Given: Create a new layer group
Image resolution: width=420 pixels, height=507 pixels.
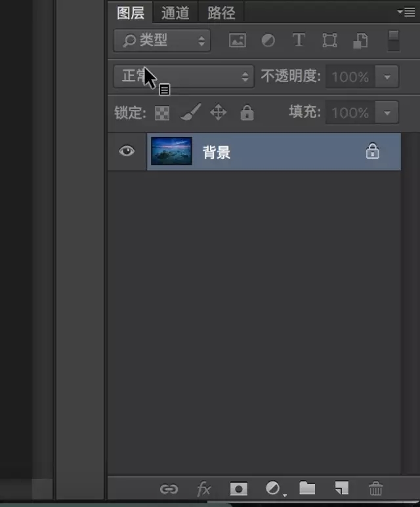Looking at the screenshot, I should (x=307, y=489).
